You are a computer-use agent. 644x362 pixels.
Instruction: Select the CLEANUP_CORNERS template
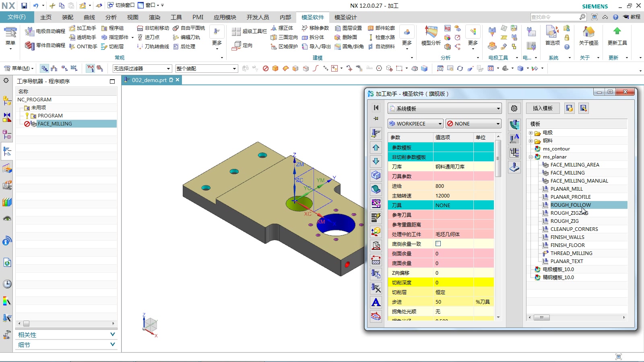[x=574, y=229]
